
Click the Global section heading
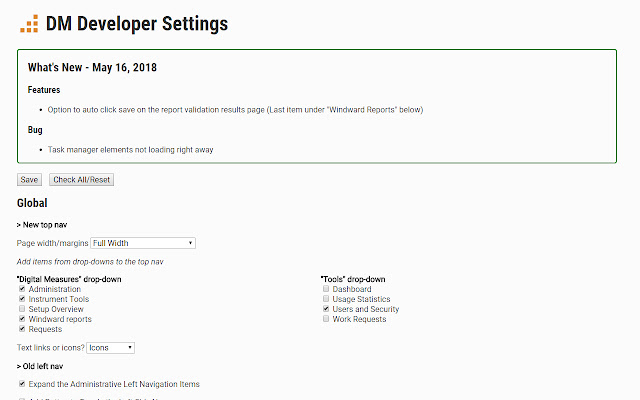pos(32,203)
